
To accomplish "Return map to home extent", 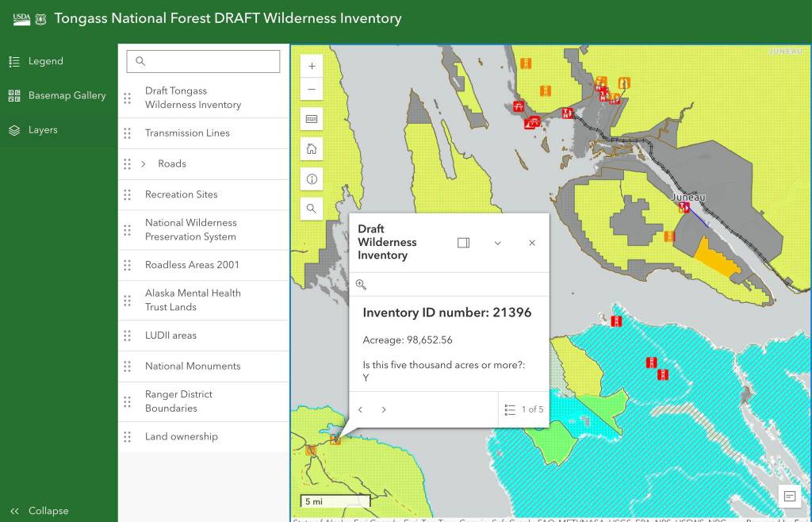I will coord(312,149).
